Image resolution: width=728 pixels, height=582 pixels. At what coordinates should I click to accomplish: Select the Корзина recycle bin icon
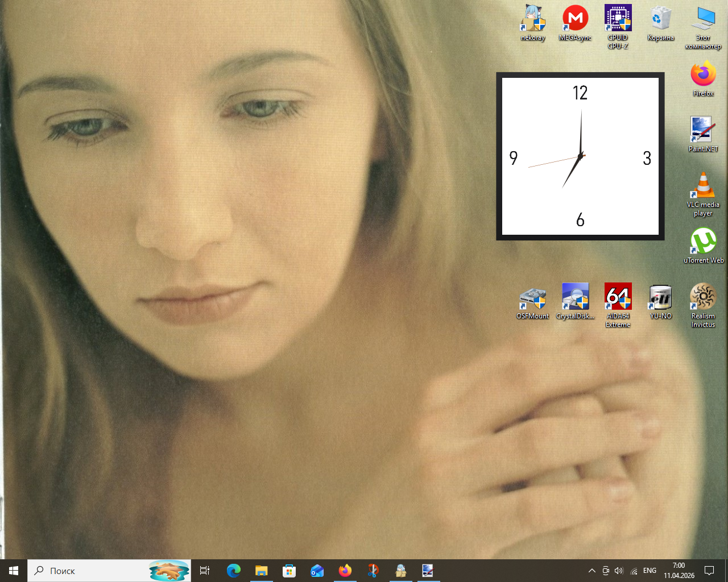(660, 19)
